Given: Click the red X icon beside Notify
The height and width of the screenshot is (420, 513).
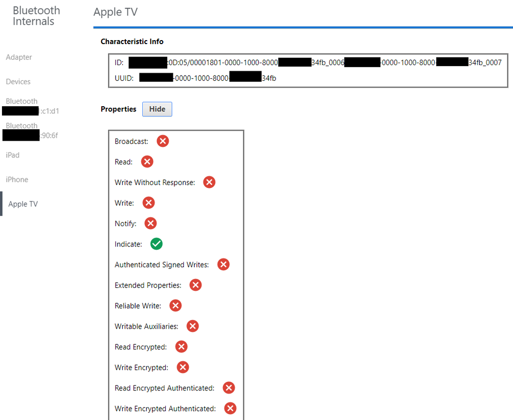Looking at the screenshot, I should pyautogui.click(x=150, y=223).
